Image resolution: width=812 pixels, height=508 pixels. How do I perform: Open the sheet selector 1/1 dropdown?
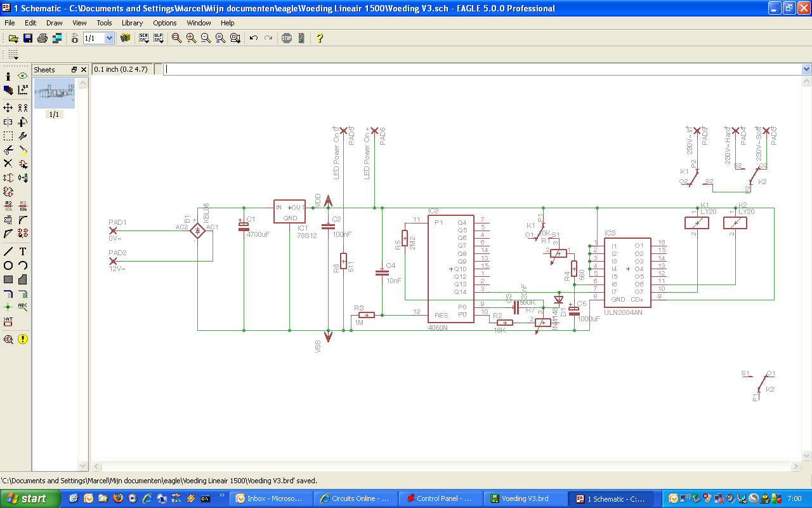point(109,38)
